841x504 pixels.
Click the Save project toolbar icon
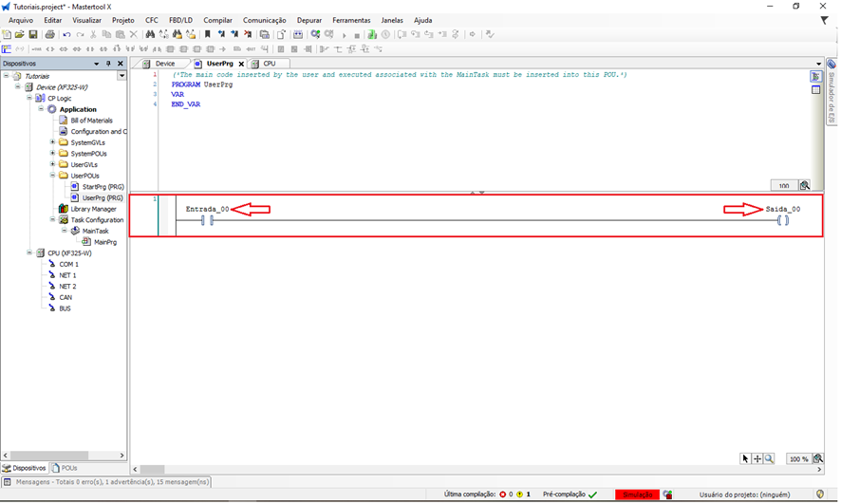pyautogui.click(x=32, y=35)
